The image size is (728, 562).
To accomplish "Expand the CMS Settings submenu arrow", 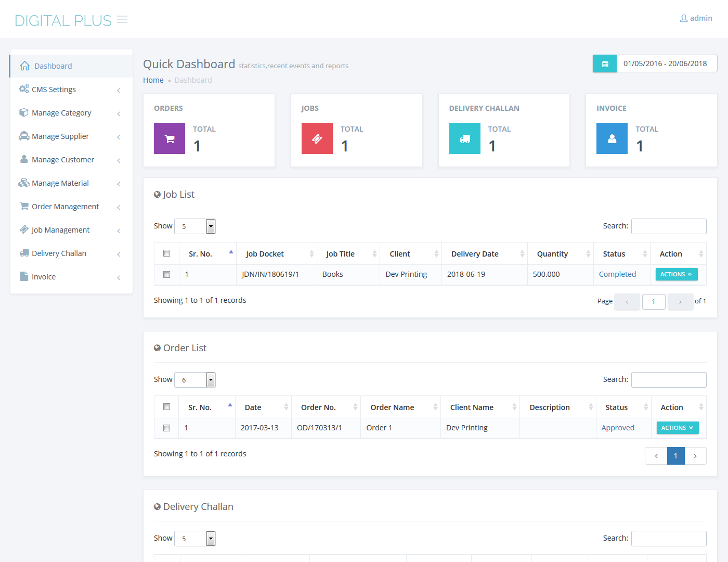I will point(119,90).
